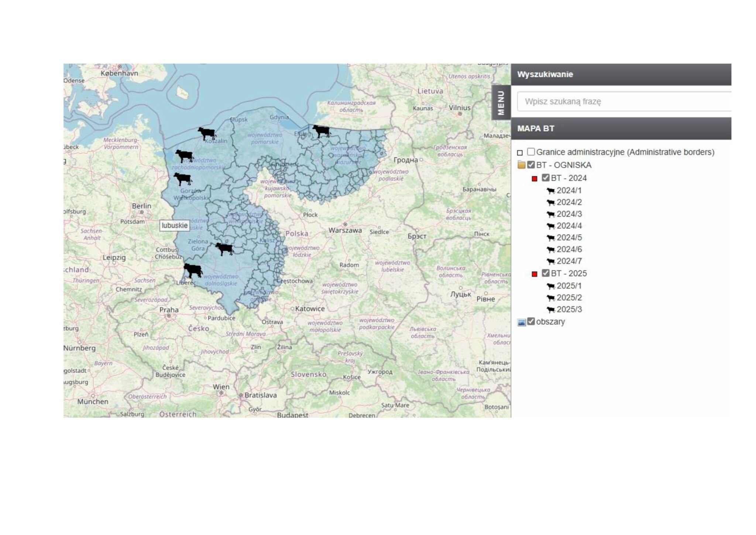Uncheck the BT - 2025 checkbox
756x535 pixels.
tap(546, 273)
